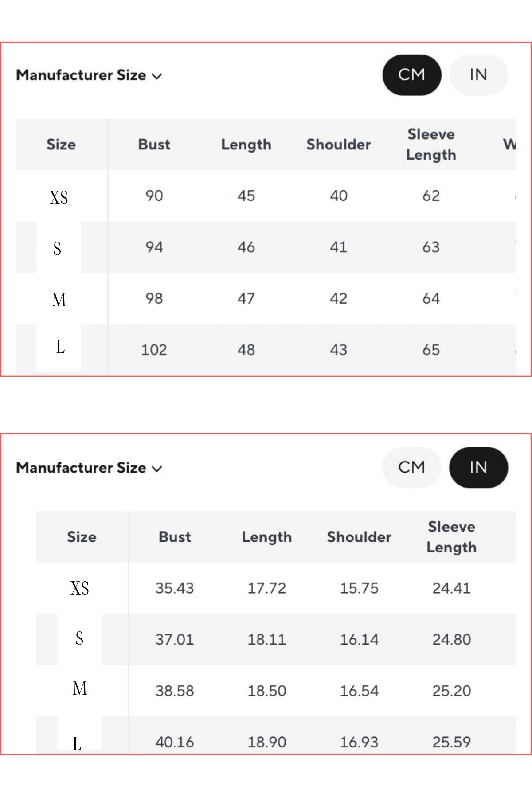This screenshot has width=532, height=798.
Task: Select M size row in centimeter chart
Action: coord(59,300)
